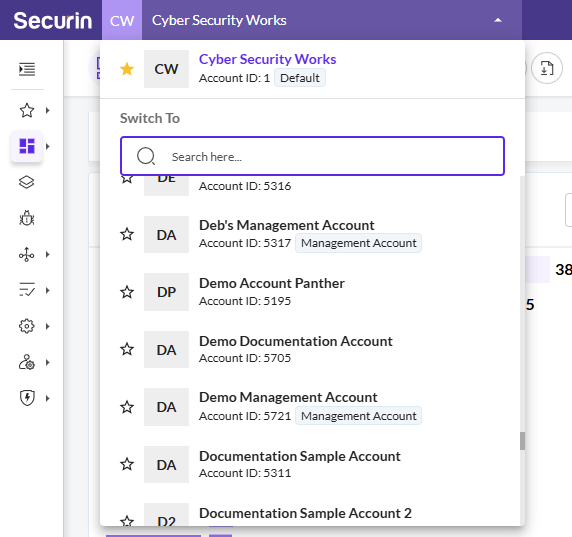Click the Account ID: 5316 text

tap(245, 186)
